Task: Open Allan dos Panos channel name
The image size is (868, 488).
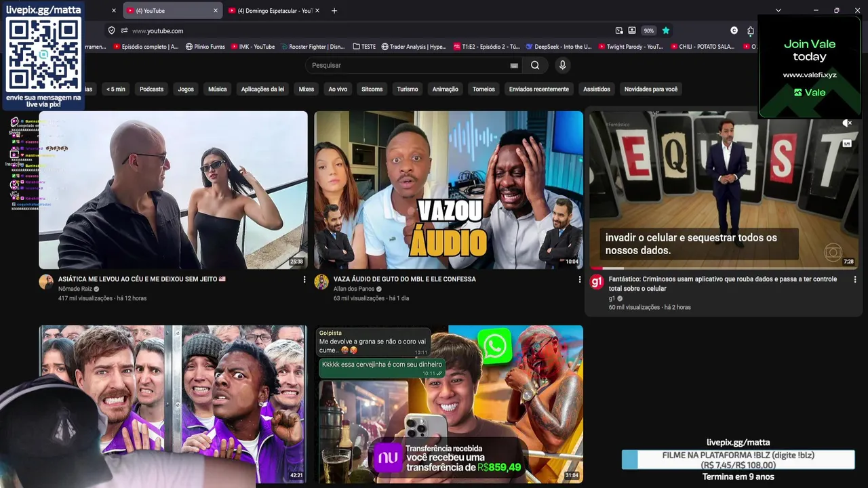Action: tap(354, 289)
